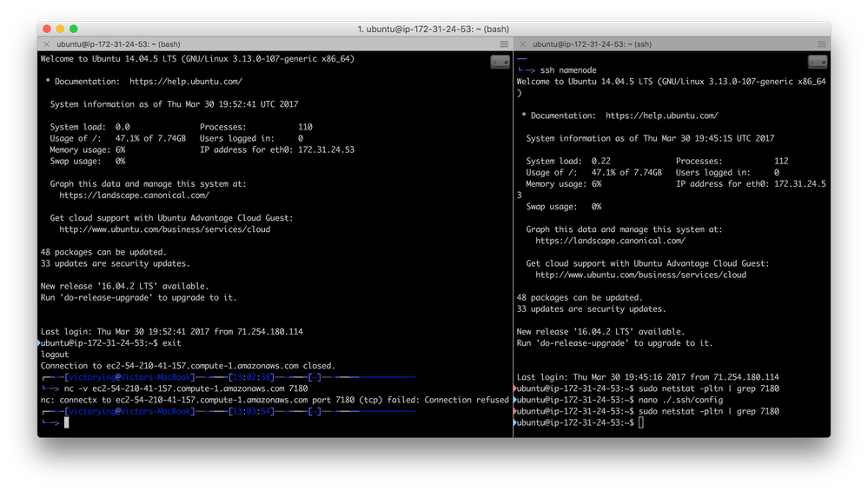This screenshot has width=868, height=491.
Task: Click left pane 'IP address for eth0: 172.31.24.53'
Action: (277, 150)
